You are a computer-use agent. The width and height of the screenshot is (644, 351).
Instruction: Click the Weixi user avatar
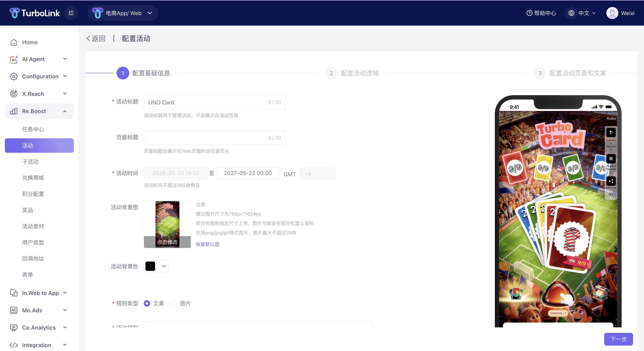pos(612,13)
